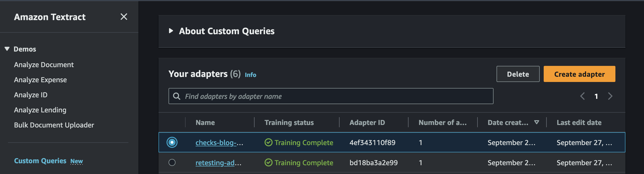The width and height of the screenshot is (644, 174).
Task: Click the New badge next to Custom Queries
Action: coord(76,161)
